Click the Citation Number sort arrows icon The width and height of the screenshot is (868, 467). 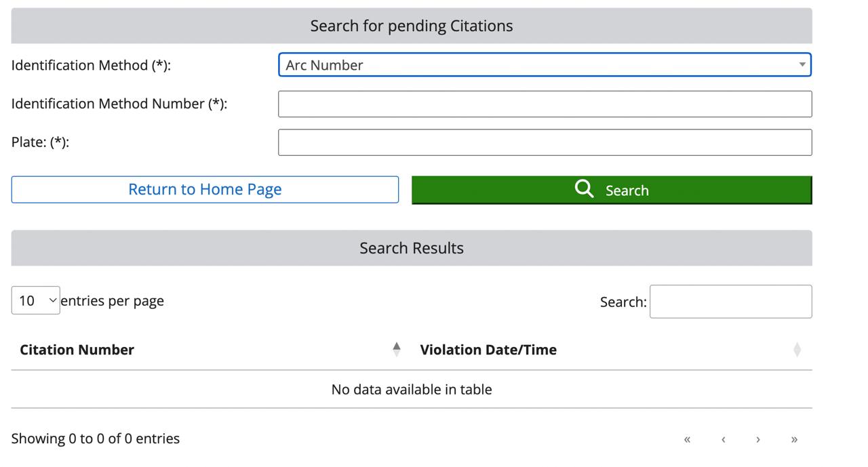(397, 349)
